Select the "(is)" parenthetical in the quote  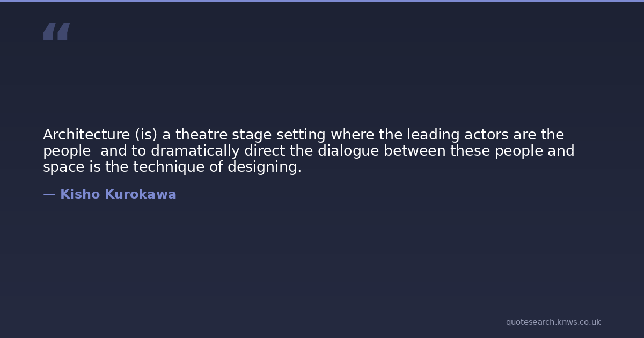(146, 135)
